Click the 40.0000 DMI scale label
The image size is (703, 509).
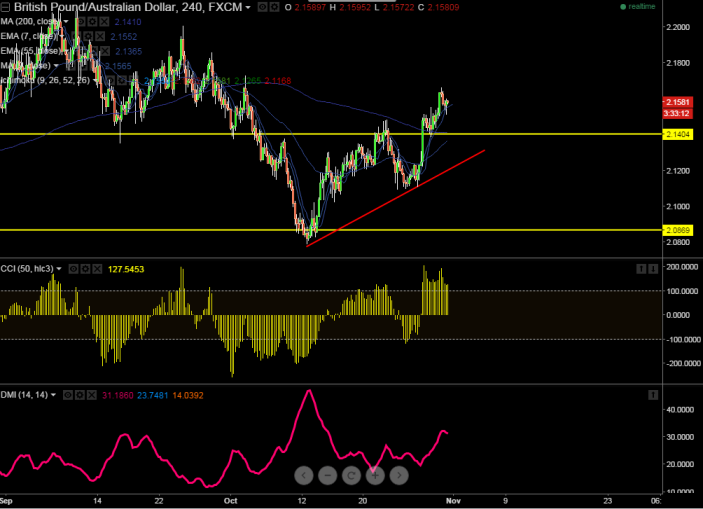point(680,410)
